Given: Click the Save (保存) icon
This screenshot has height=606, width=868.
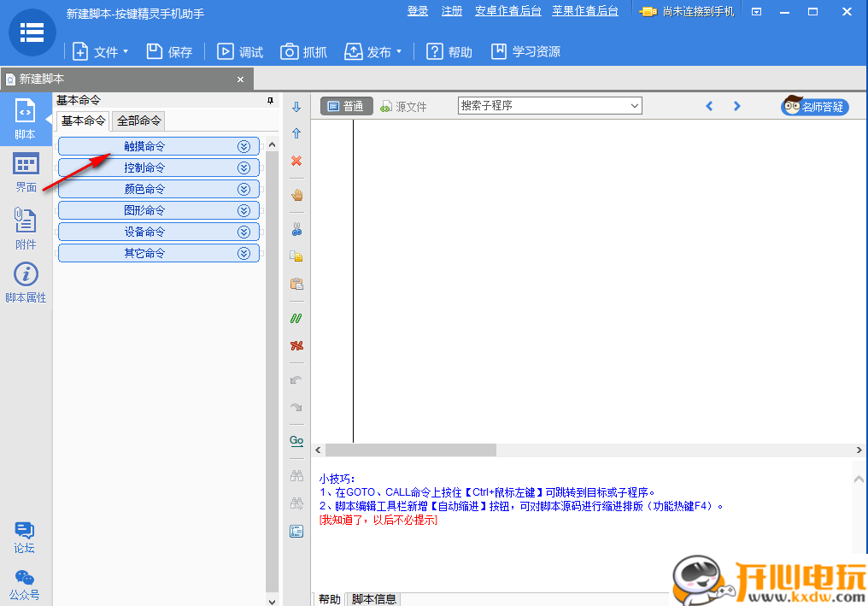Looking at the screenshot, I should tap(168, 51).
